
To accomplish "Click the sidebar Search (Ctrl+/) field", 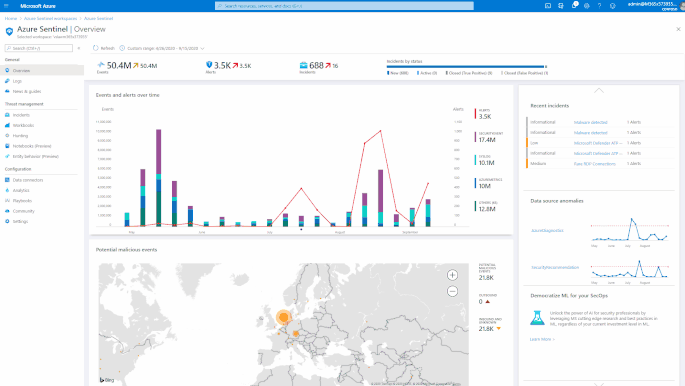I will tap(39, 48).
